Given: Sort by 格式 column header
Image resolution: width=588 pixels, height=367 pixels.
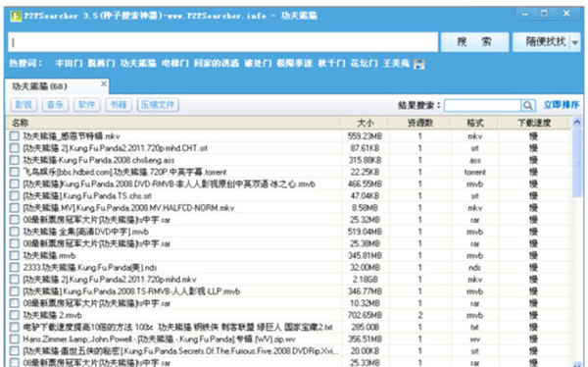Looking at the screenshot, I should point(474,123).
